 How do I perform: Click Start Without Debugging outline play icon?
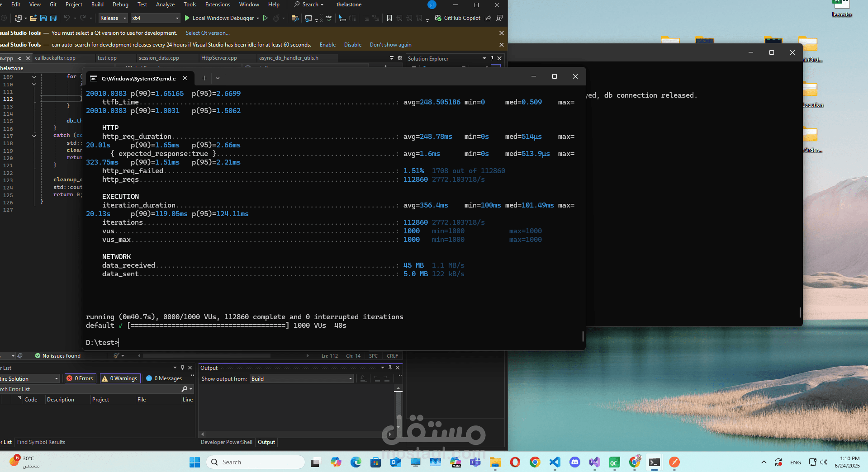coord(266,18)
